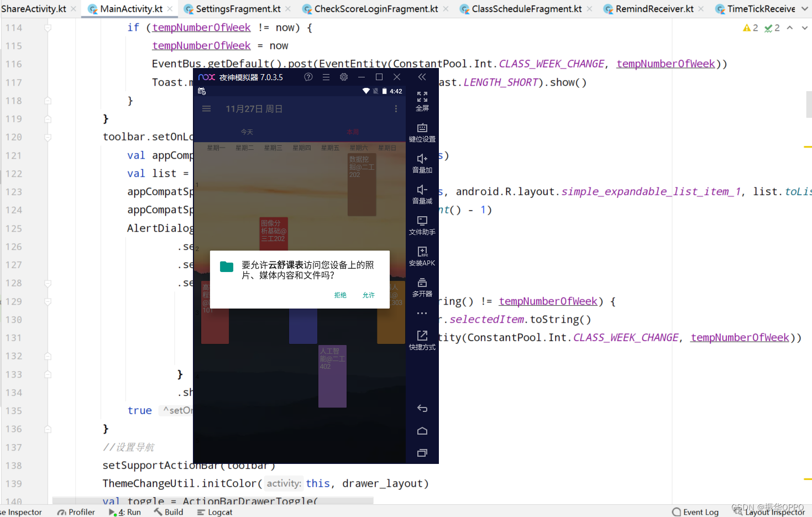Open the SettingsFragment.kt tab

(238, 9)
